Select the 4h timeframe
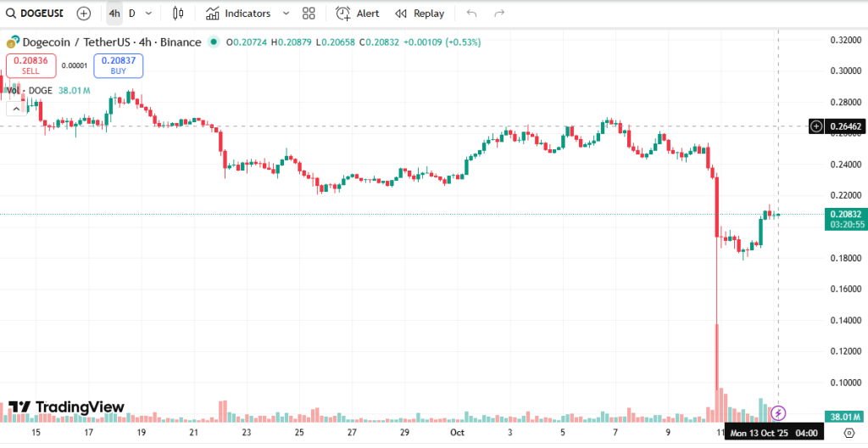Image resolution: width=868 pixels, height=448 pixels. 114,14
